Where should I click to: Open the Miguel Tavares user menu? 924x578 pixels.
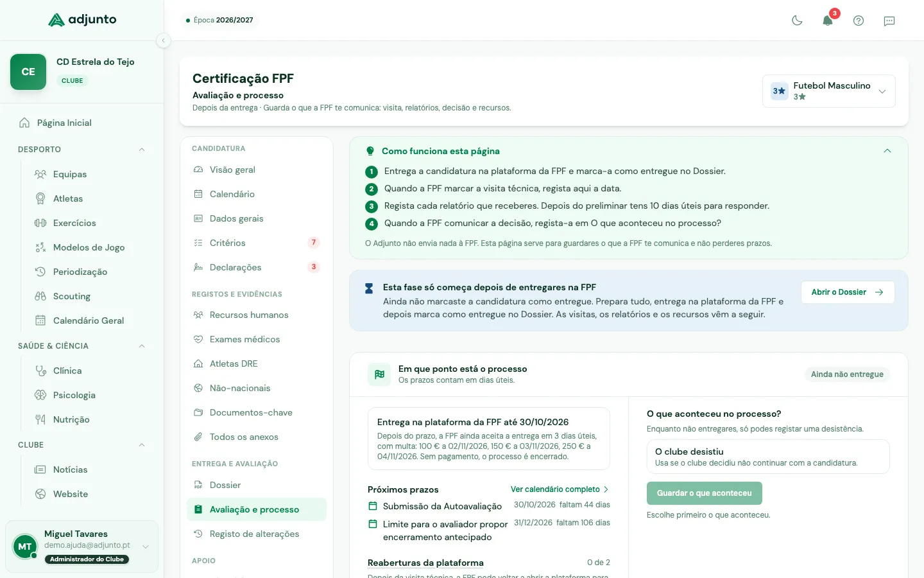point(82,547)
